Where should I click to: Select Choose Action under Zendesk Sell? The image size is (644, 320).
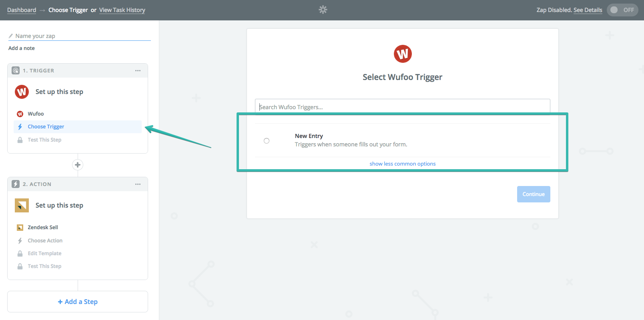coord(45,240)
